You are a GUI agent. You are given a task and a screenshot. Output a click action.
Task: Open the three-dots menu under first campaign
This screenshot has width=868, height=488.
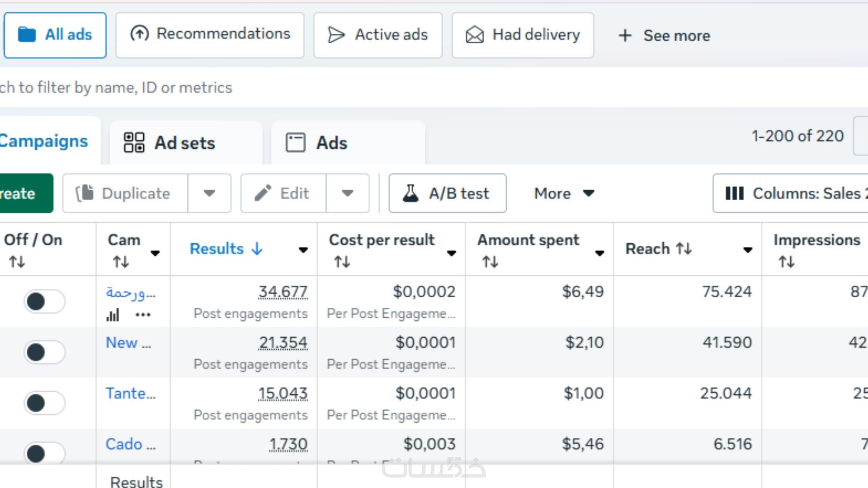click(143, 314)
